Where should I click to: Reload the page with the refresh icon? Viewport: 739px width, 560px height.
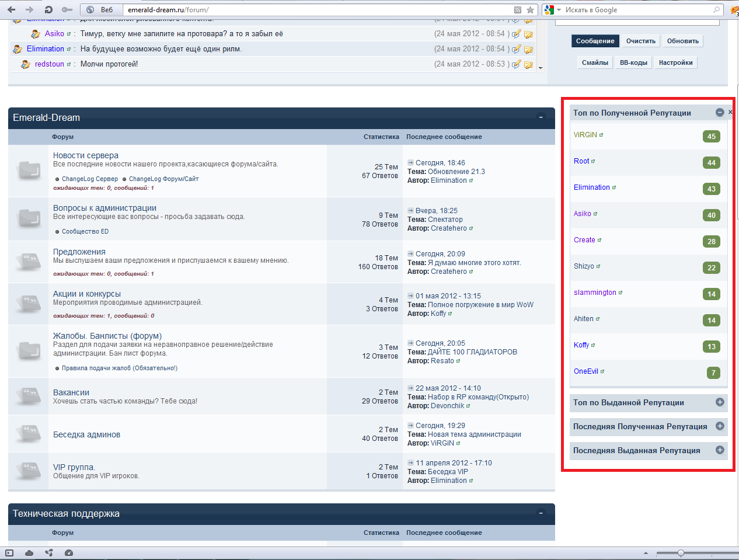(x=48, y=10)
